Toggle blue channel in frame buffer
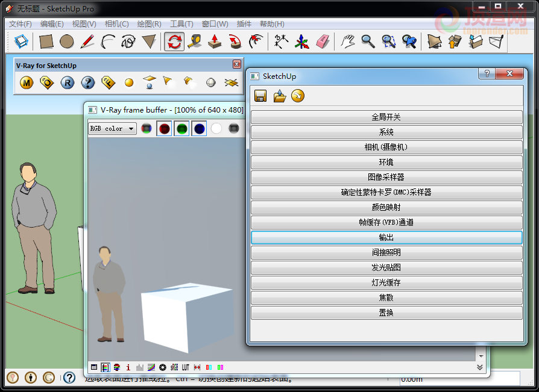The width and height of the screenshot is (539, 392). pos(199,129)
